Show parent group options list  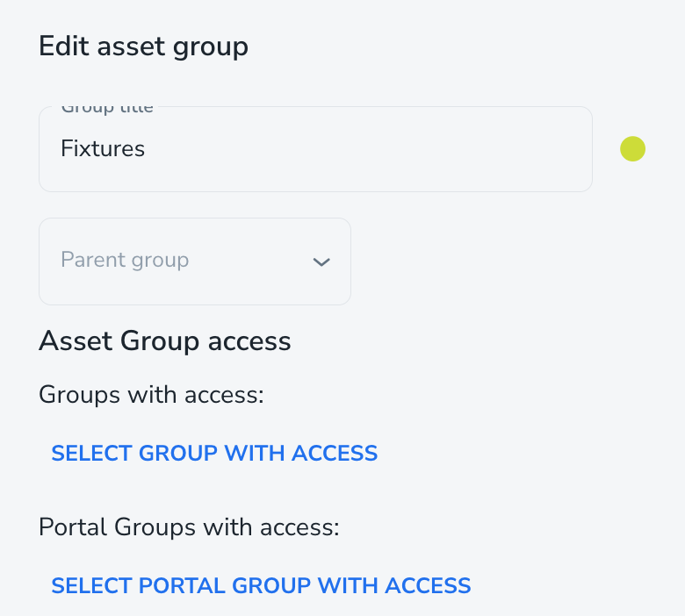point(194,261)
